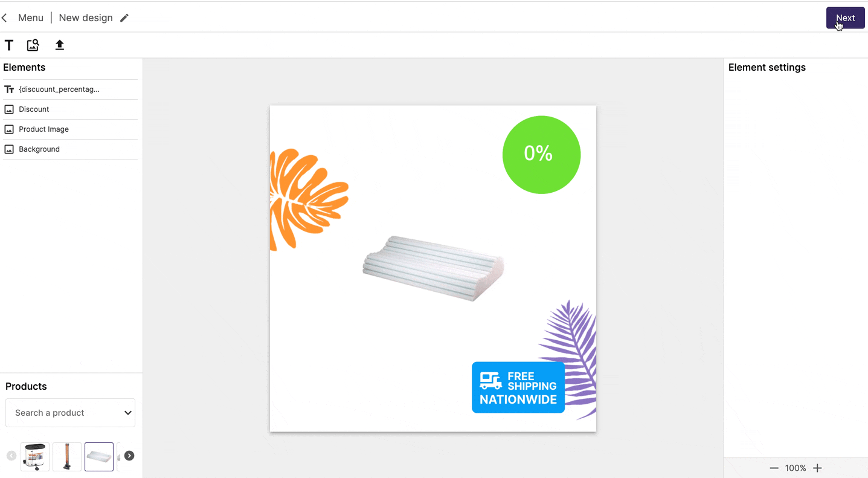
Task: Open the Menu link
Action: pos(31,18)
